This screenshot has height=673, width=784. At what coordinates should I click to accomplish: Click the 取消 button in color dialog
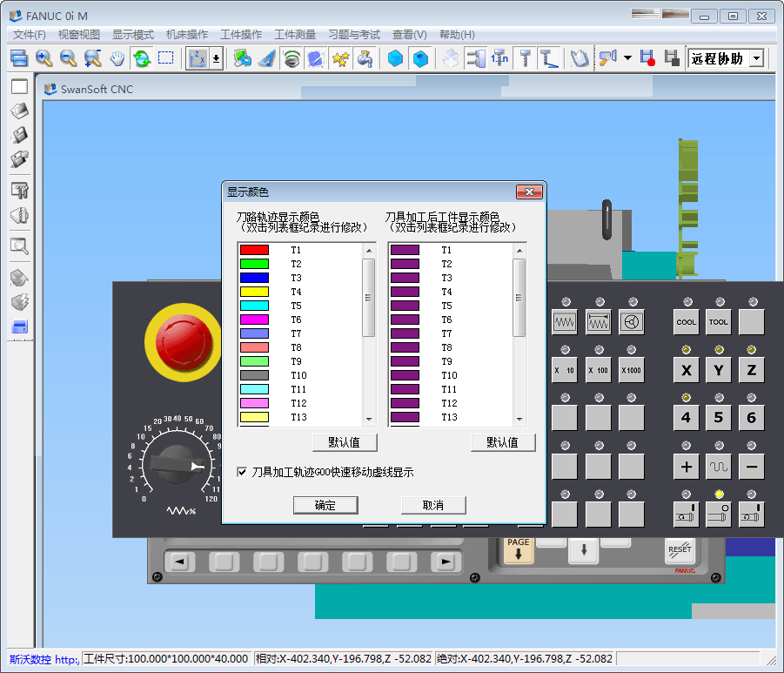click(433, 505)
